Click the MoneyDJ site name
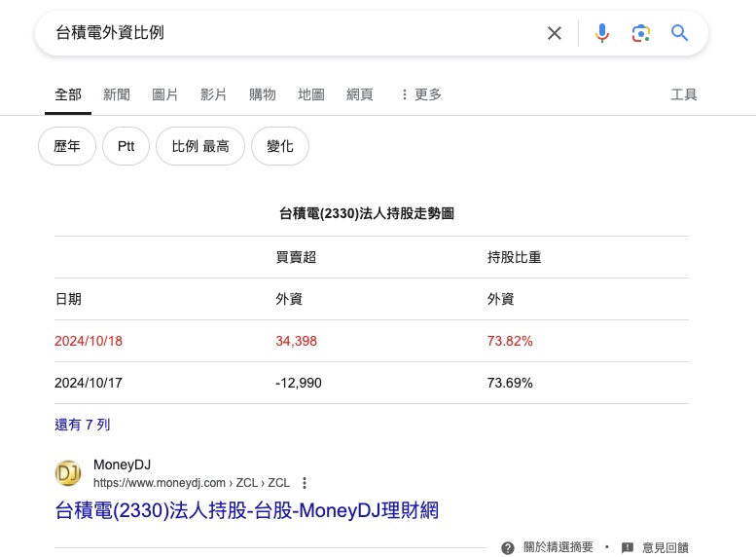Image resolution: width=756 pixels, height=557 pixels. point(122,464)
